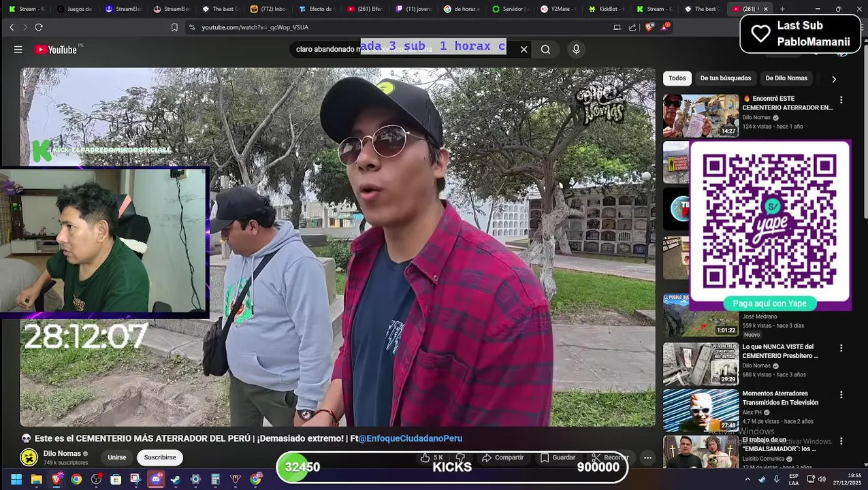
Task: Open the YouTube hamburger guide menu
Action: coord(18,50)
